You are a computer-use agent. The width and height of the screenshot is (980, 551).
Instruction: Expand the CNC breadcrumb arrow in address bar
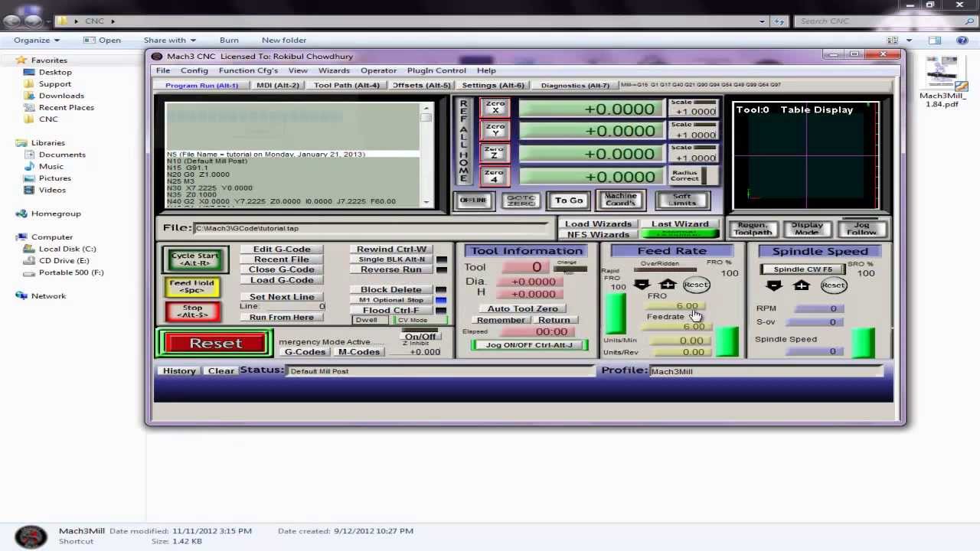click(113, 21)
